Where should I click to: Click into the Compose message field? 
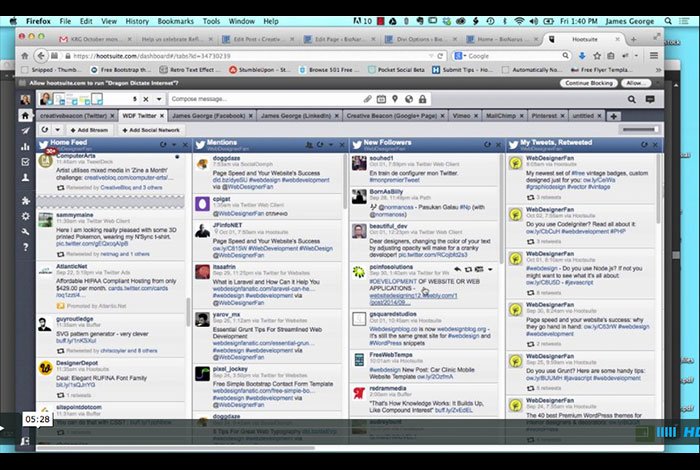coord(266,99)
